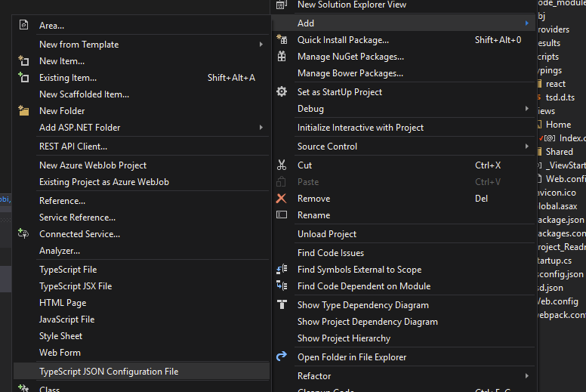Expand New from Template submenu arrow

(261, 44)
